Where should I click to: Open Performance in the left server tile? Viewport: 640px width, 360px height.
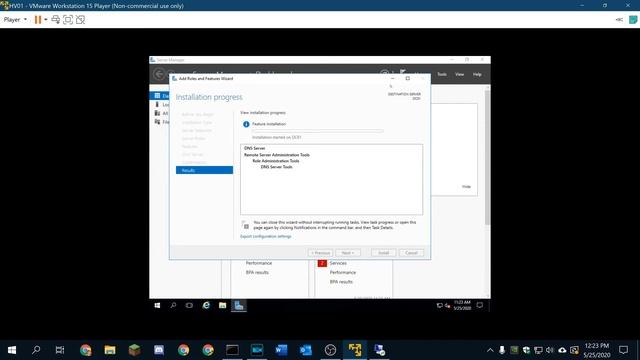pos(259,263)
